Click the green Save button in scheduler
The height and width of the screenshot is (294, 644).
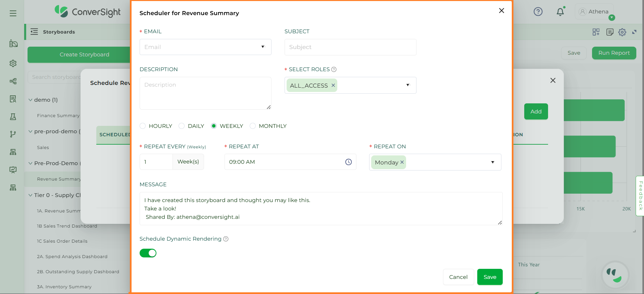point(490,277)
